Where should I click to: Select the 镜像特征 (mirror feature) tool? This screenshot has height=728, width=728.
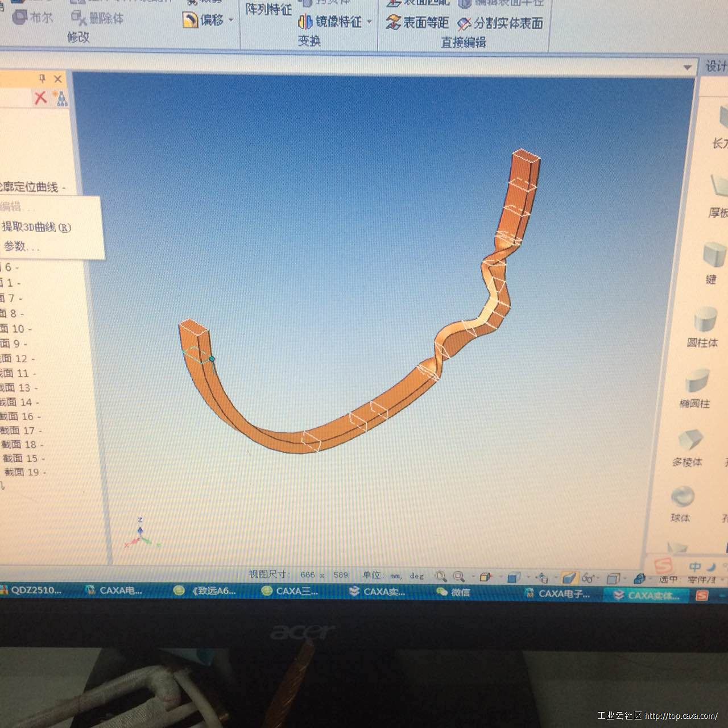pyautogui.click(x=330, y=22)
